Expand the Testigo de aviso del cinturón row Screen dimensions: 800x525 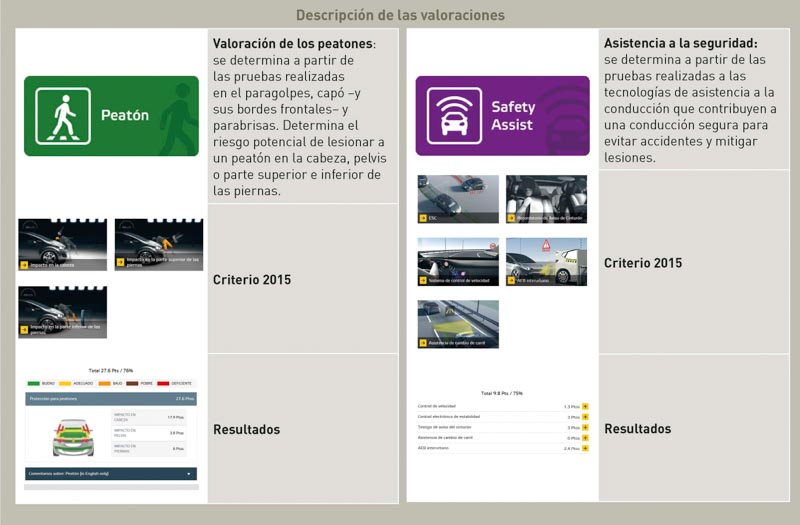click(585, 428)
